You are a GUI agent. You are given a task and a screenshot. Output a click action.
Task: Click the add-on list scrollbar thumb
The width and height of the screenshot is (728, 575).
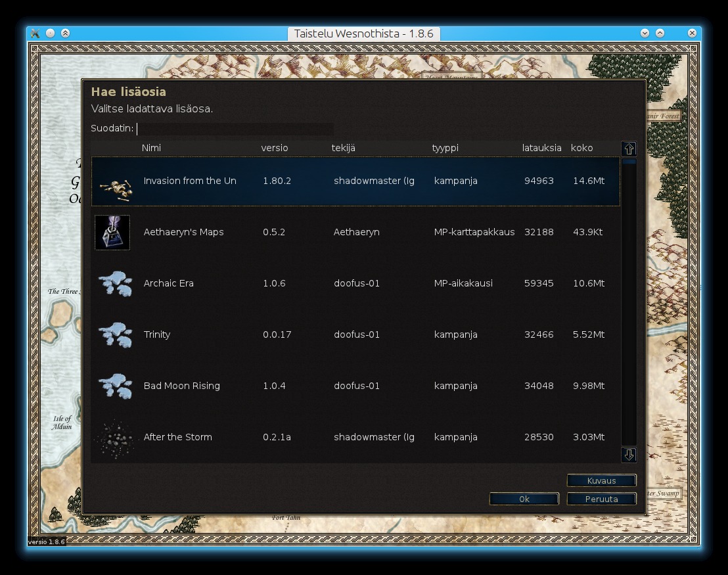pos(629,162)
